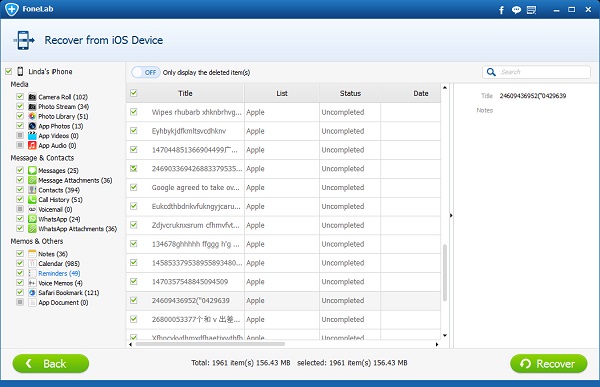Image resolution: width=600 pixels, height=387 pixels.
Task: Open the chat feedback icon
Action: 516,10
